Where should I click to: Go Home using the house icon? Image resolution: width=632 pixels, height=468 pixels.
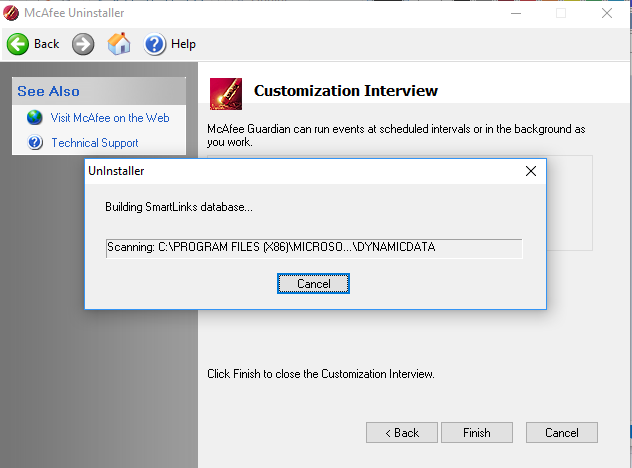point(119,44)
